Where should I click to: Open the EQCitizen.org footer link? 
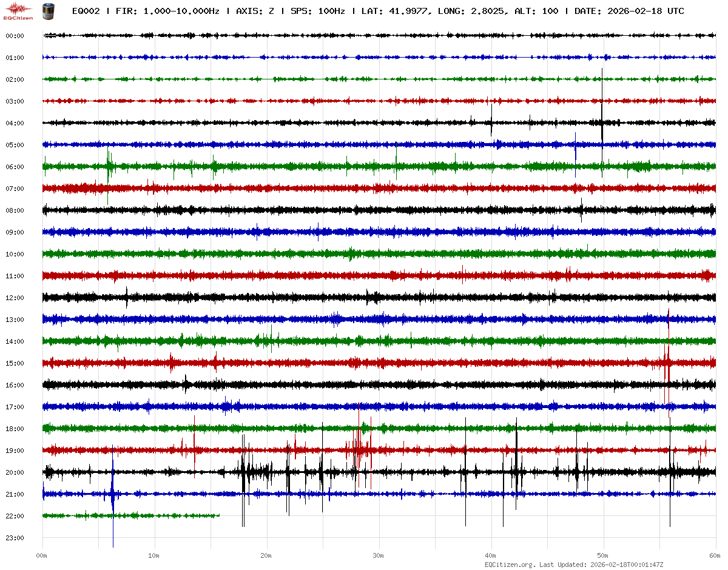[510, 565]
